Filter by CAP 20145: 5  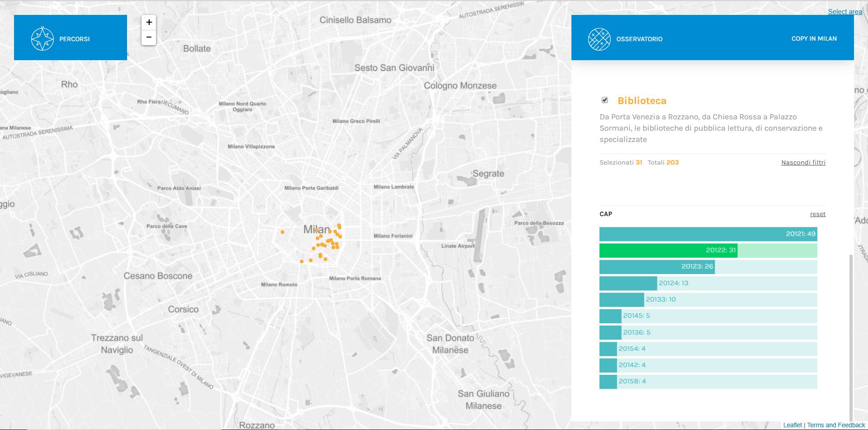pos(708,316)
